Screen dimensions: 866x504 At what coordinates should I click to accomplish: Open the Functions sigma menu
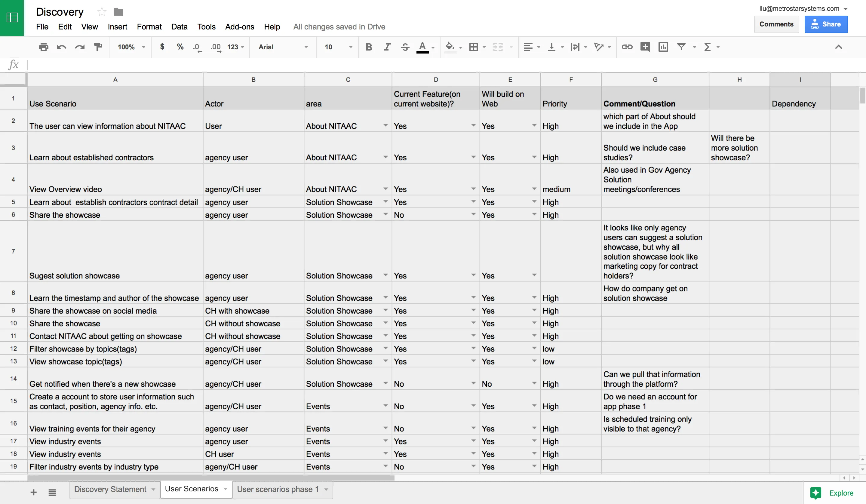pyautogui.click(x=711, y=47)
